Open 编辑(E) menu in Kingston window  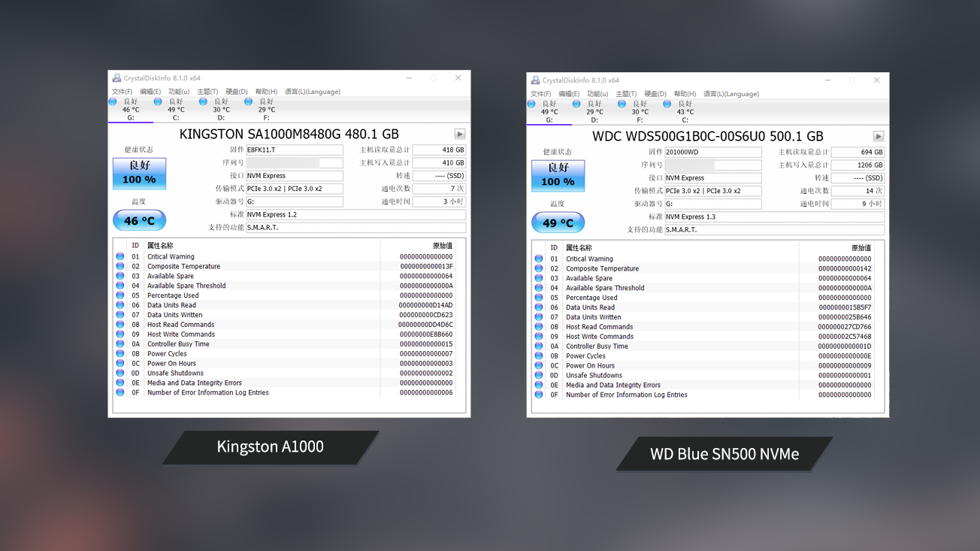tap(150, 92)
